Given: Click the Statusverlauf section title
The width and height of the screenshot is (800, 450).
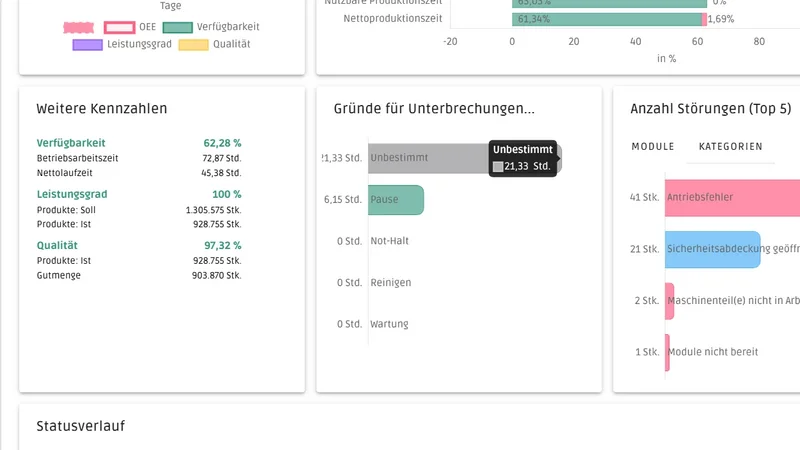Looking at the screenshot, I should click(81, 426).
